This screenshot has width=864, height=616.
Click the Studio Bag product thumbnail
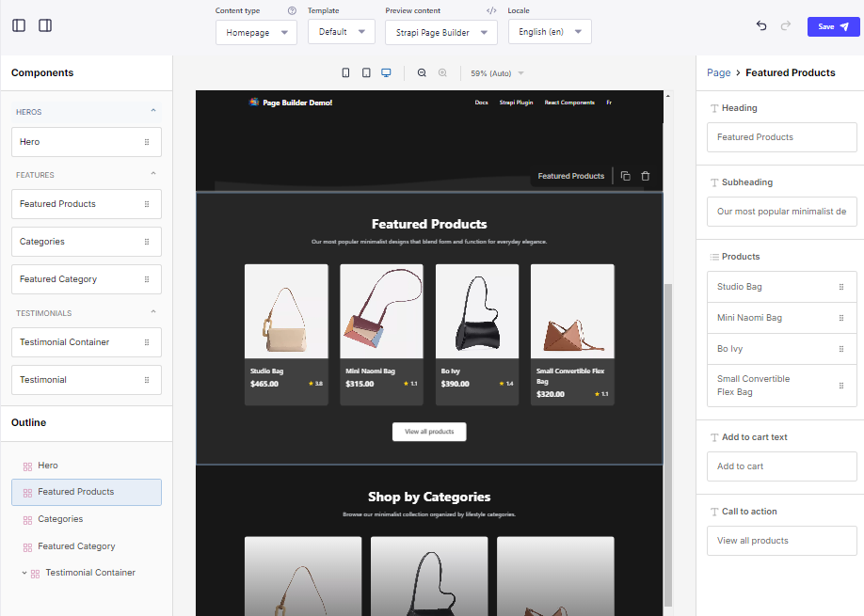(286, 311)
